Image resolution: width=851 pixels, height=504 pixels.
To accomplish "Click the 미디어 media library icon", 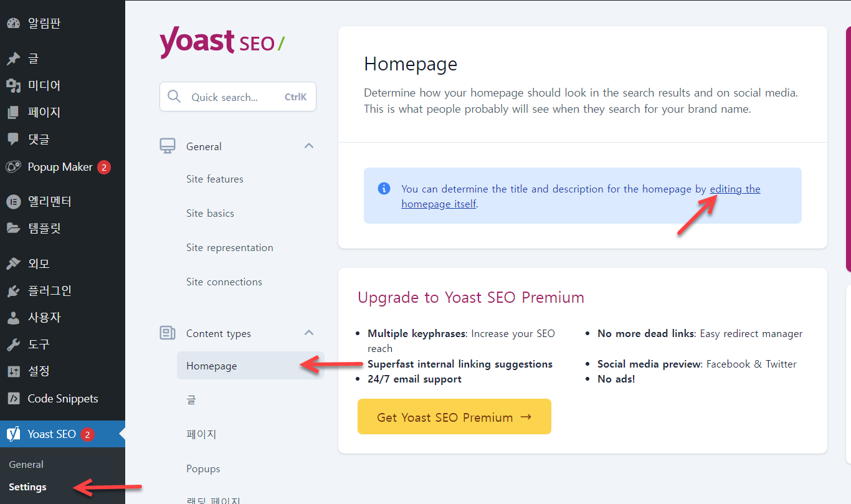I will point(14,85).
